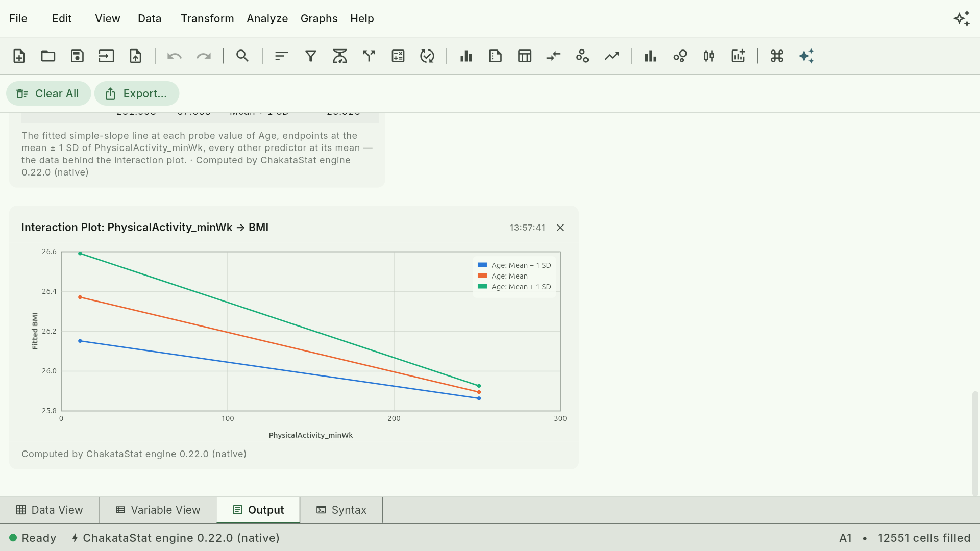Click the green line's left endpoint marker
This screenshot has width=980, height=551.
point(80,254)
